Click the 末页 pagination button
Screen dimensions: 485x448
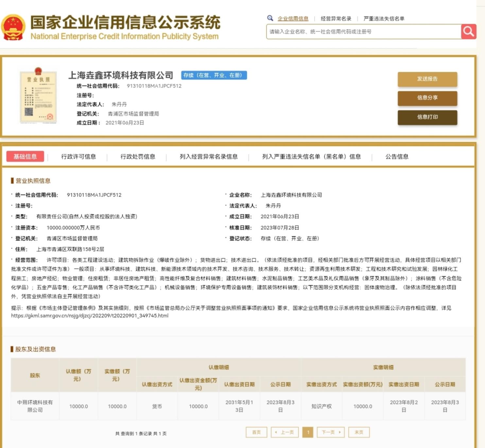[359, 432]
